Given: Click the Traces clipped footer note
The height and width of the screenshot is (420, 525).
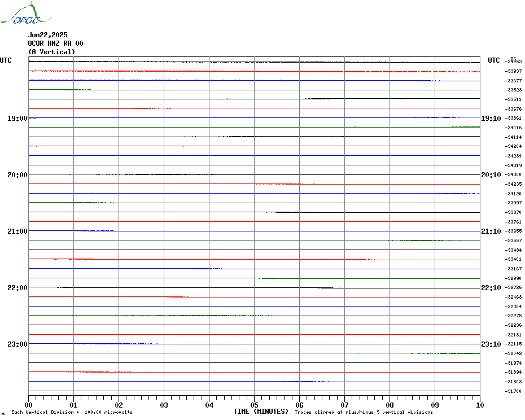Looking at the screenshot, I should coord(364,412).
